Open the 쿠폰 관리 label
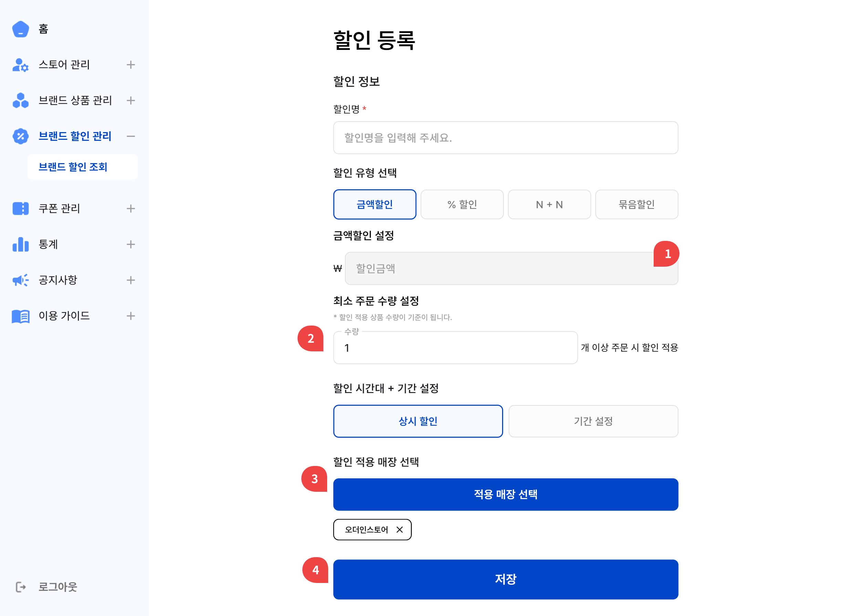This screenshot has height=616, width=863. tap(59, 209)
